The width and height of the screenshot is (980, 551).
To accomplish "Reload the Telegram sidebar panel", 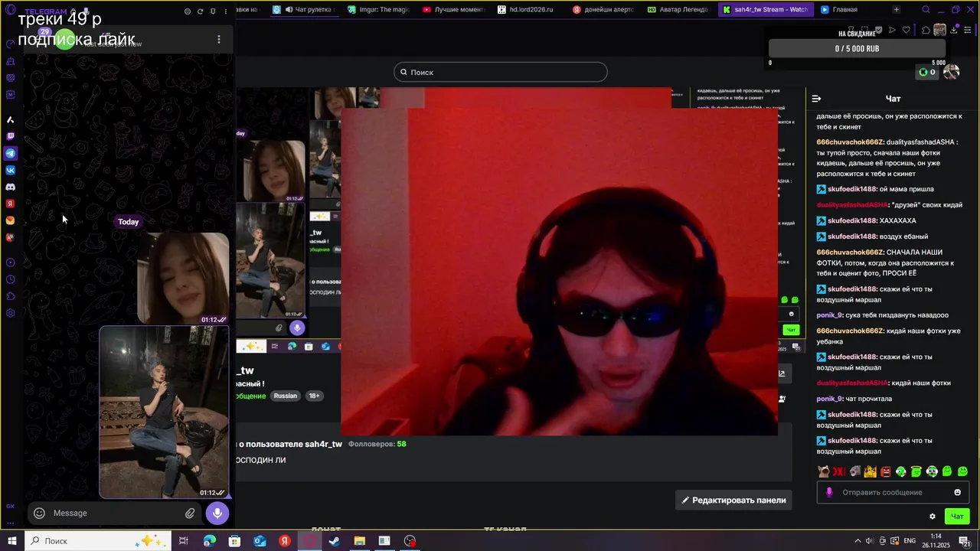I will (200, 11).
